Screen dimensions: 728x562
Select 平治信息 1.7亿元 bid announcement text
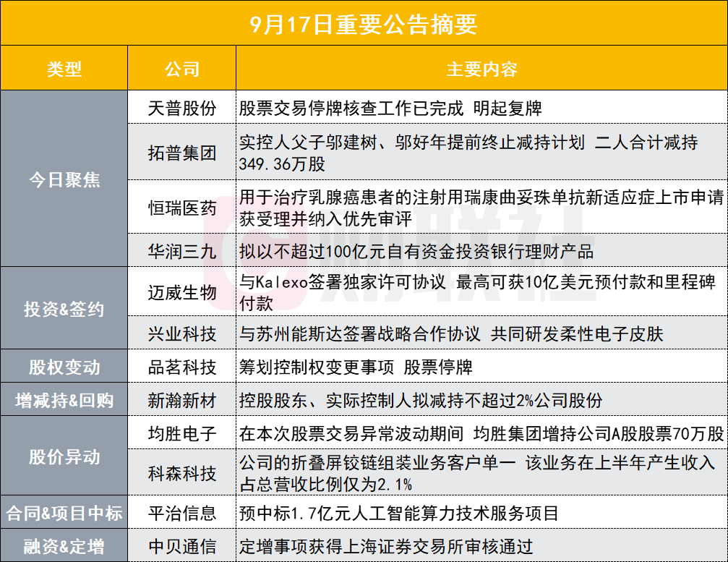pyautogui.click(x=398, y=514)
